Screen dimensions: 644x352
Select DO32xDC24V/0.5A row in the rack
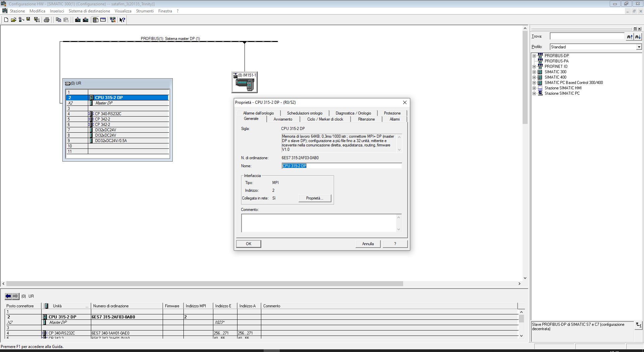click(117, 141)
